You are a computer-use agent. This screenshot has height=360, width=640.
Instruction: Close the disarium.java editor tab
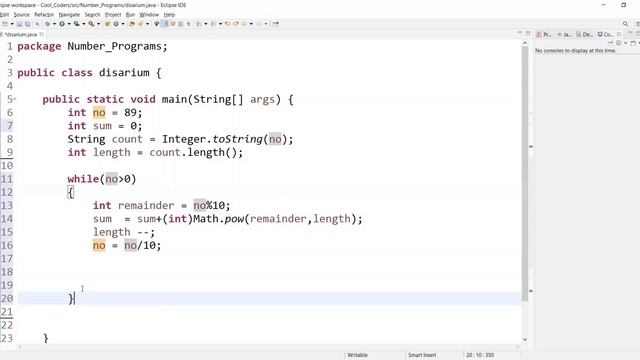click(42, 34)
